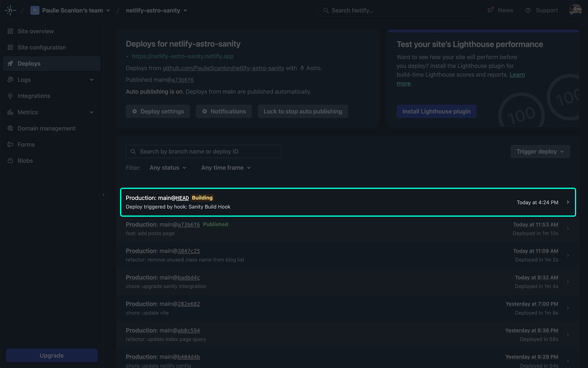Click the gear icon in Notifications button
Viewport: 588px width, 368px height.
[x=205, y=111]
